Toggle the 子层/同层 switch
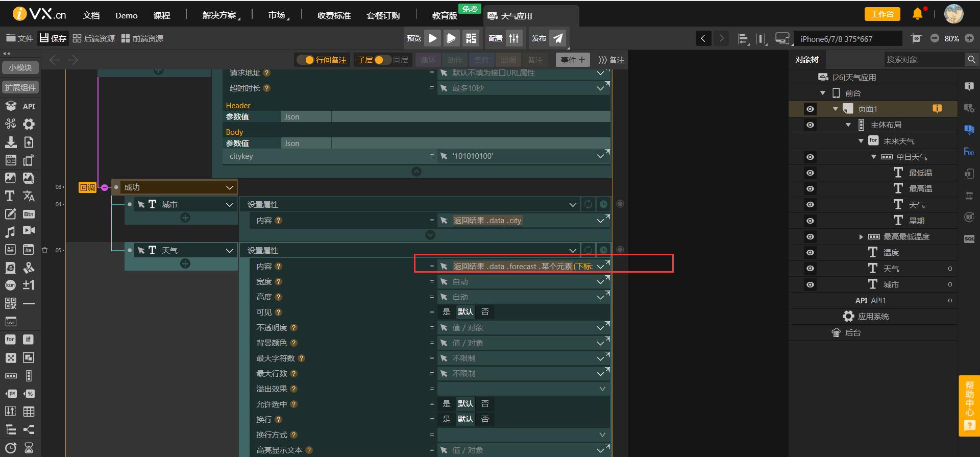Image resolution: width=980 pixels, height=457 pixels. pos(382,60)
